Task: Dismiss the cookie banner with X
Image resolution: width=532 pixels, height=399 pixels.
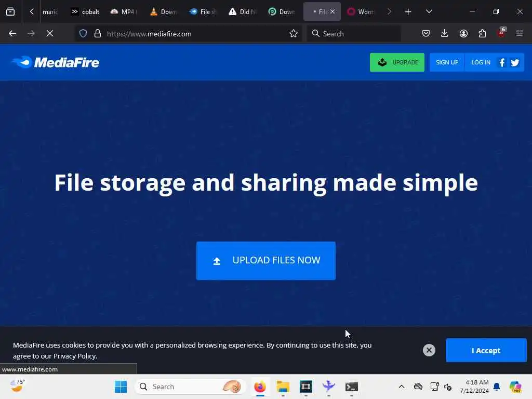Action: coord(429,350)
